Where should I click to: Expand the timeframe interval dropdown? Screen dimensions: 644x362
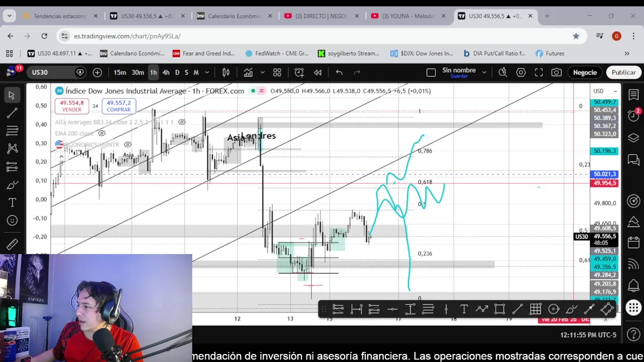tap(207, 72)
